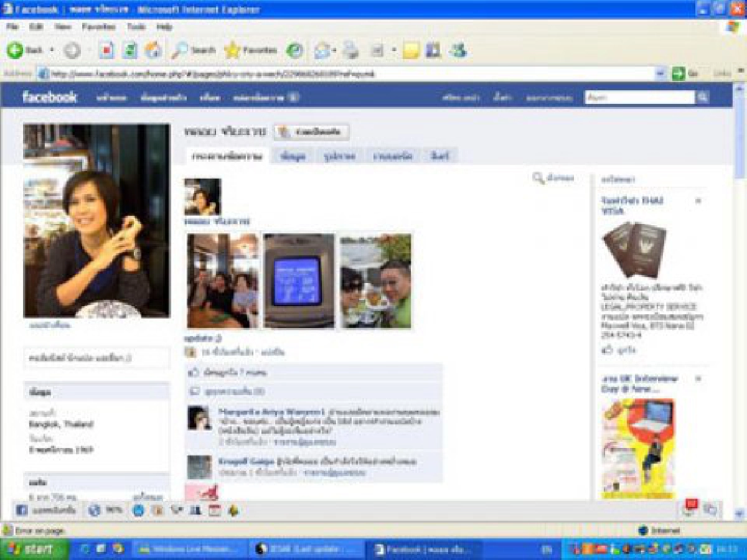Click the Print printer icon

351,50
